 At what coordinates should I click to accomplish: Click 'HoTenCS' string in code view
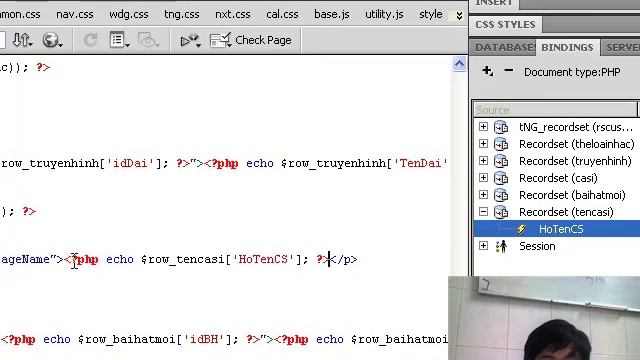click(263, 260)
